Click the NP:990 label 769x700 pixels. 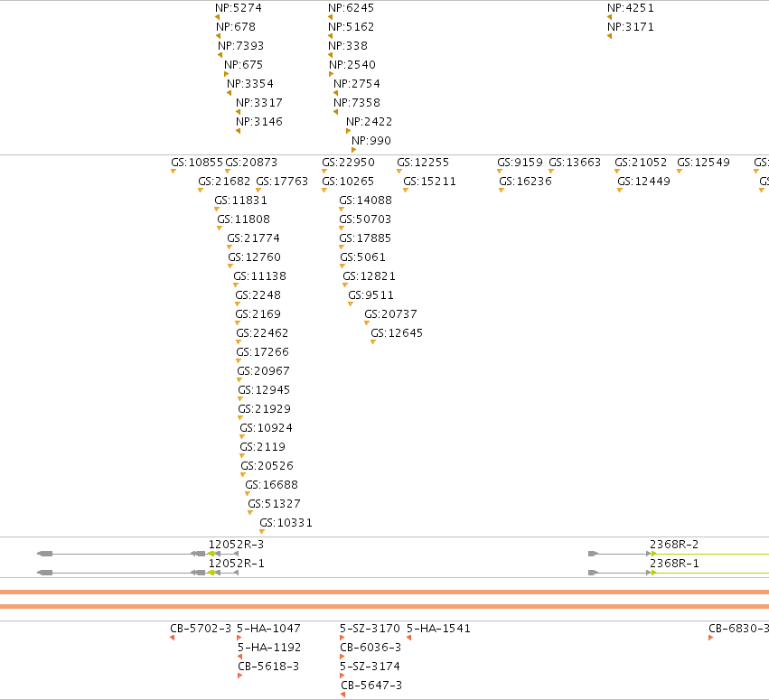click(371, 141)
